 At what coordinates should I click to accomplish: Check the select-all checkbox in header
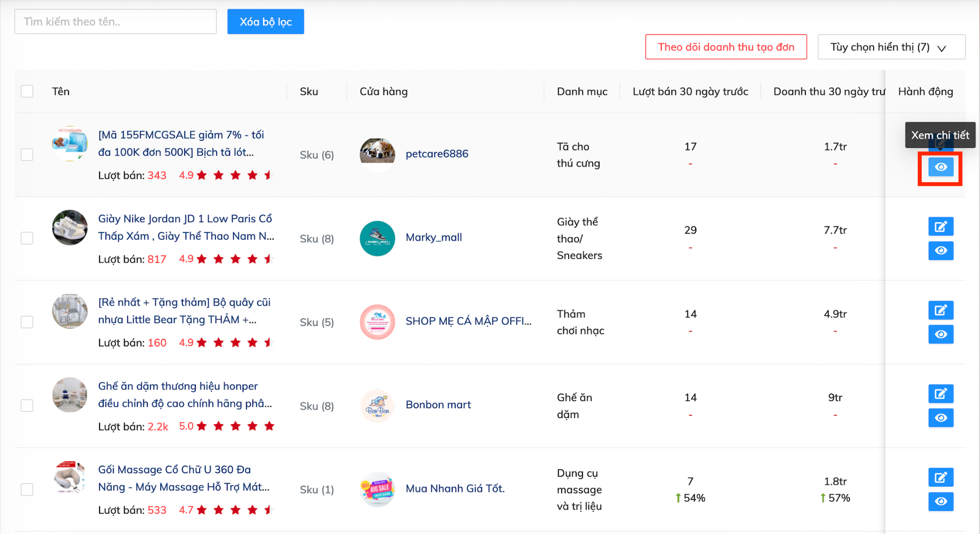click(x=27, y=91)
